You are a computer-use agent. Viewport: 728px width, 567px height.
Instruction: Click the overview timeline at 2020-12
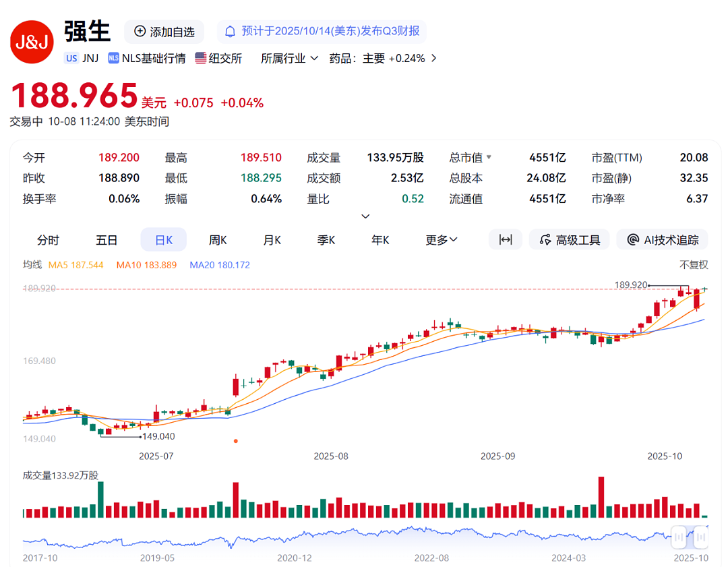[295, 558]
